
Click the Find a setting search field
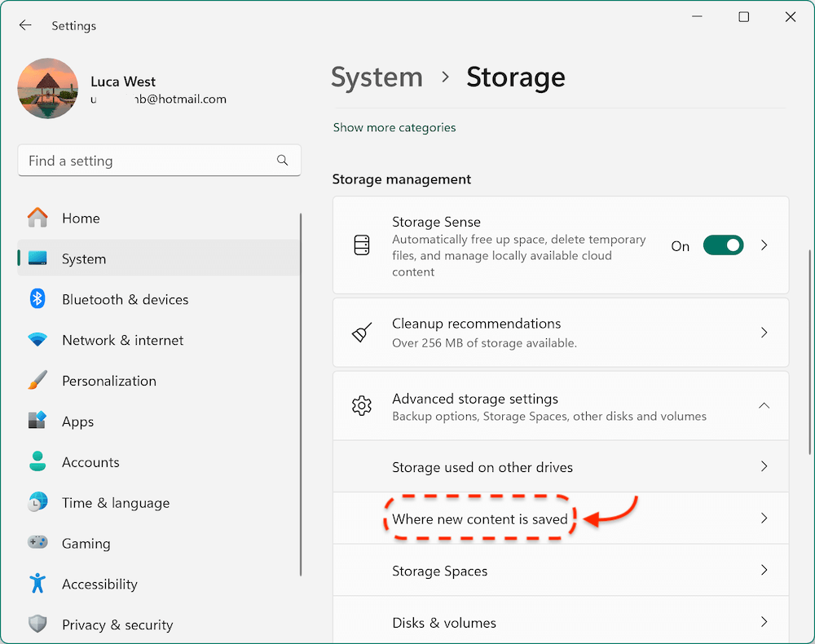tap(159, 161)
